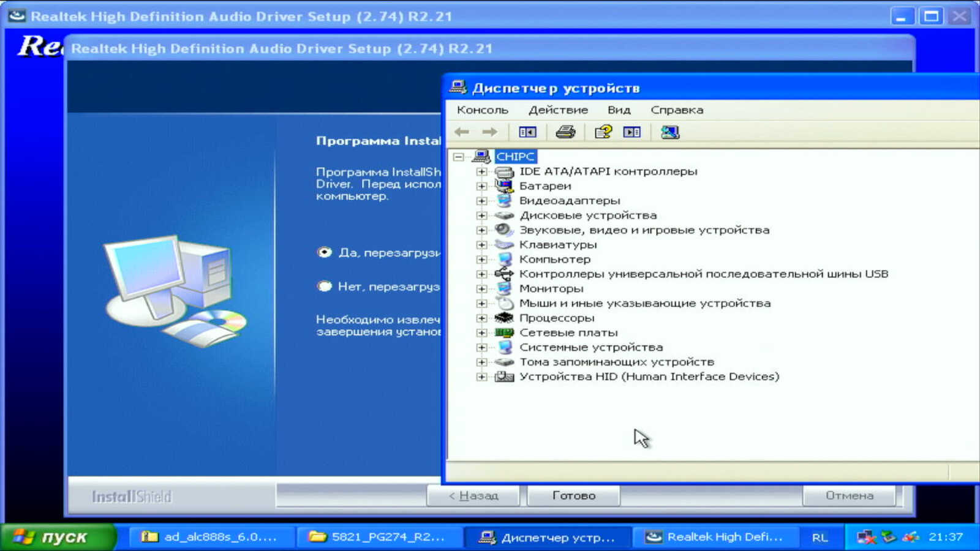Image resolution: width=980 pixels, height=551 pixels.
Task: Expand the Контроллеры USB tree node
Action: (x=482, y=274)
